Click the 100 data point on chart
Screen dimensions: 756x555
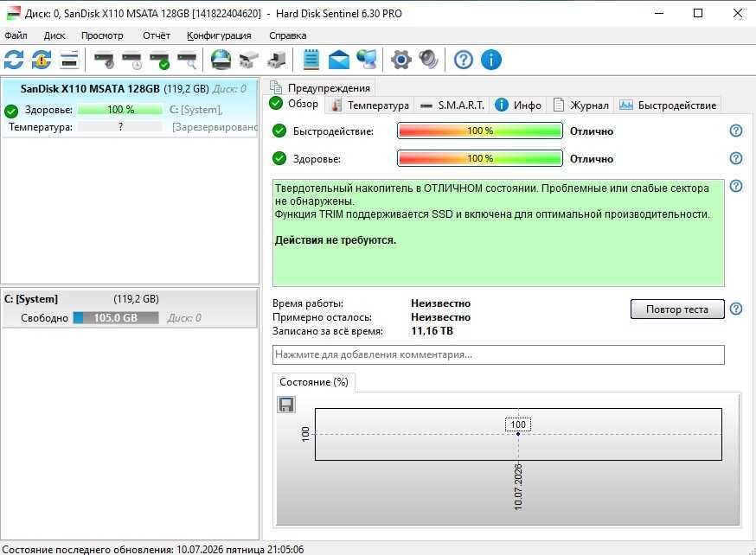518,434
